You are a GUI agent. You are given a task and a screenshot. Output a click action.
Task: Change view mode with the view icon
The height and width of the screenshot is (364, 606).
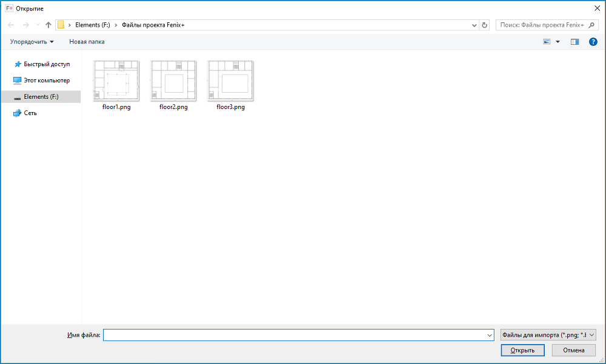(x=547, y=42)
